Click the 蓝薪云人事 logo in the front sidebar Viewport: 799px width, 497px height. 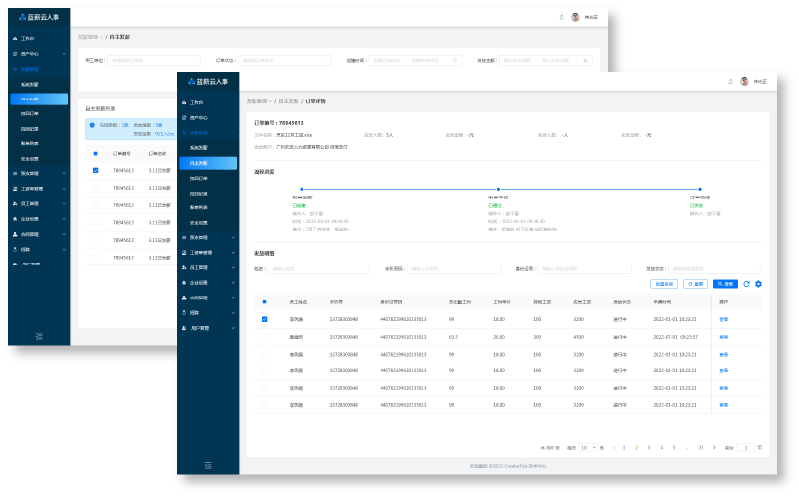coord(207,81)
